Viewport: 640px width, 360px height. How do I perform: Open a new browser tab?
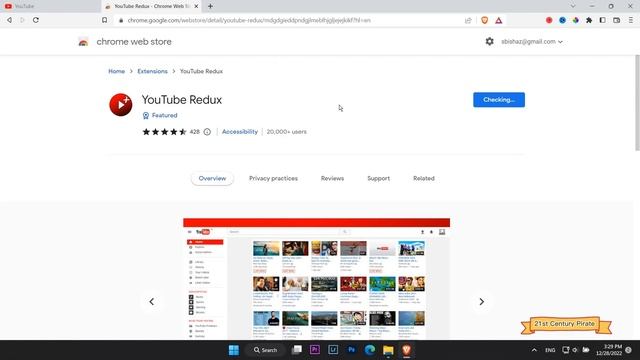(x=210, y=6)
